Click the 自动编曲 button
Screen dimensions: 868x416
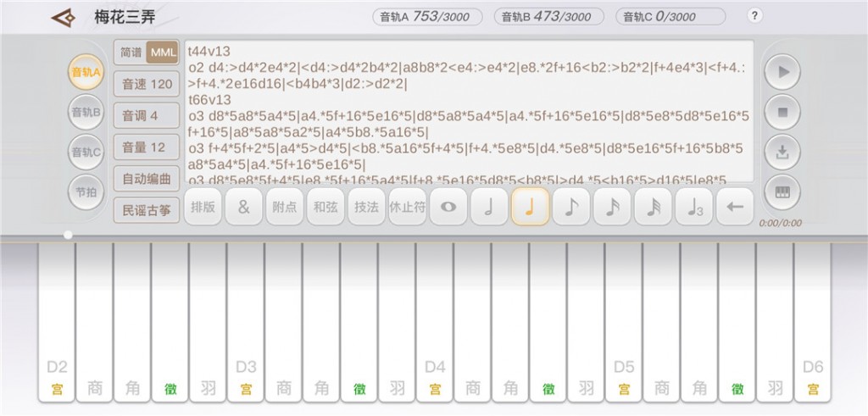click(x=147, y=180)
